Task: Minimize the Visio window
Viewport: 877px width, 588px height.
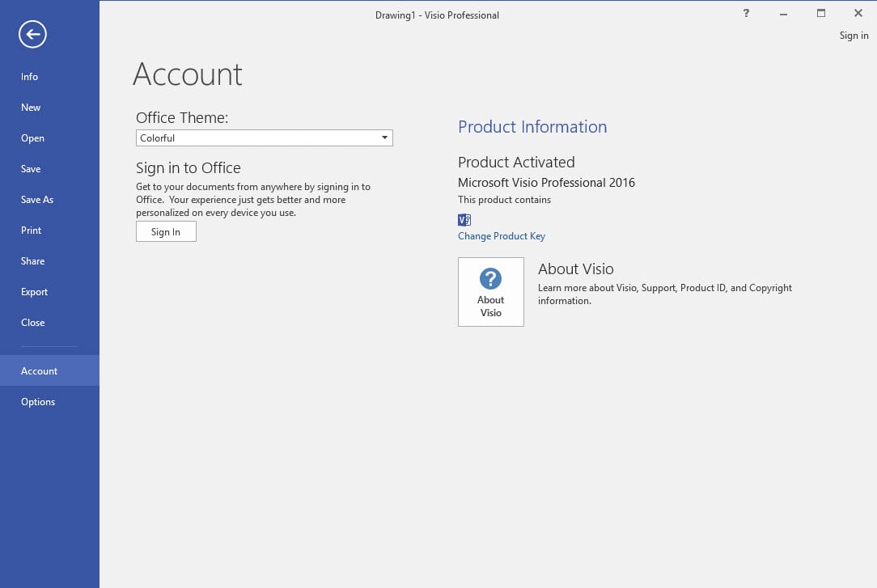Action: 783,14
